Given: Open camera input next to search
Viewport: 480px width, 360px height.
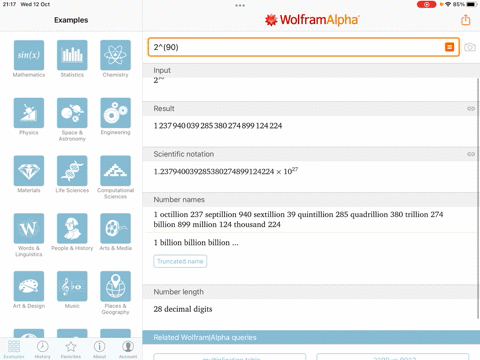Looking at the screenshot, I should pyautogui.click(x=470, y=47).
